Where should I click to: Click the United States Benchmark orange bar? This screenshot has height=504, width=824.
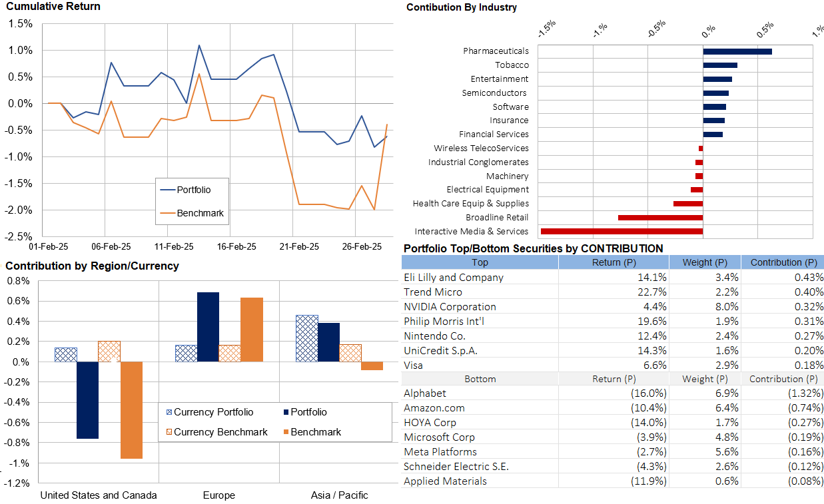coord(131,410)
